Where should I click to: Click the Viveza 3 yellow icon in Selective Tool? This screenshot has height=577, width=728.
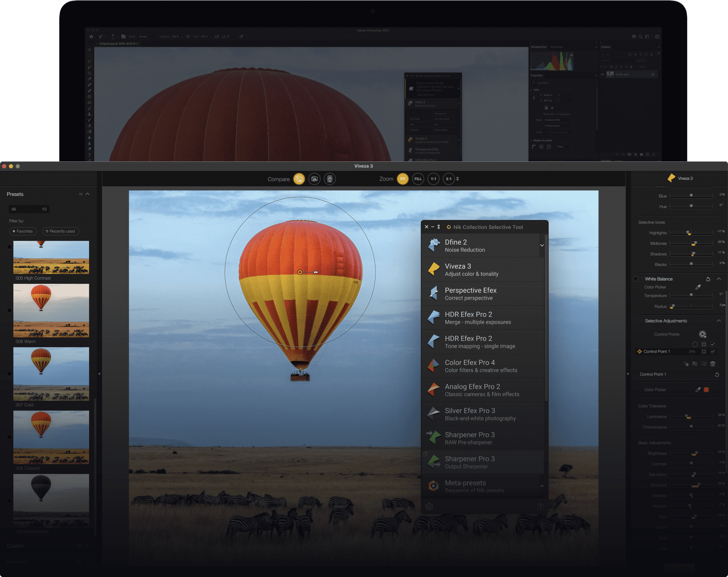[x=434, y=269]
